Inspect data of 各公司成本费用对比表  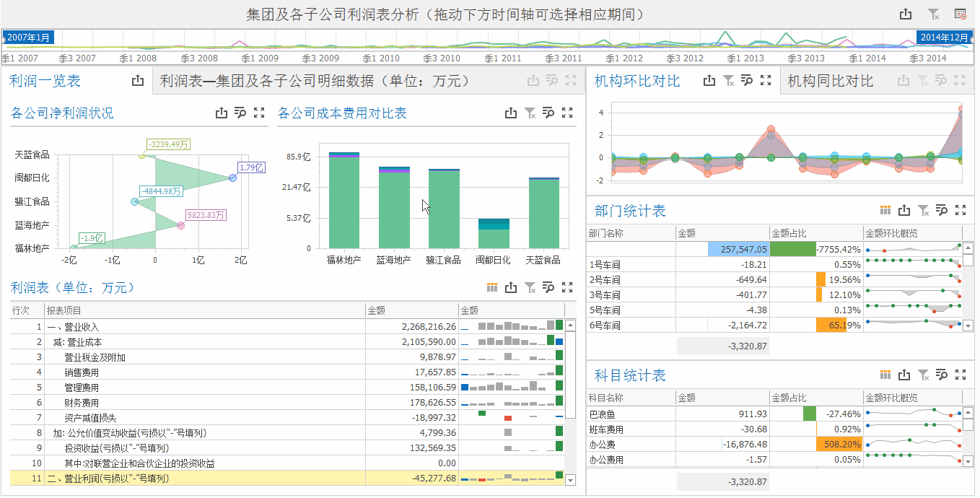pyautogui.click(x=548, y=113)
